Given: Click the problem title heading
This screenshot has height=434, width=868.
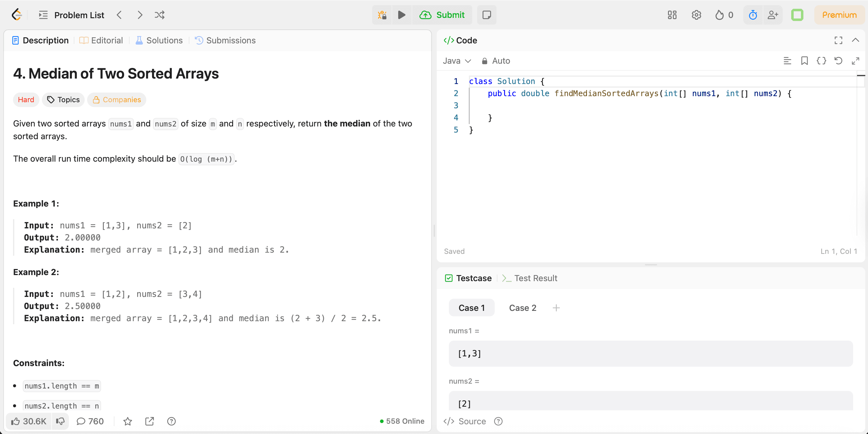Looking at the screenshot, I should [116, 74].
